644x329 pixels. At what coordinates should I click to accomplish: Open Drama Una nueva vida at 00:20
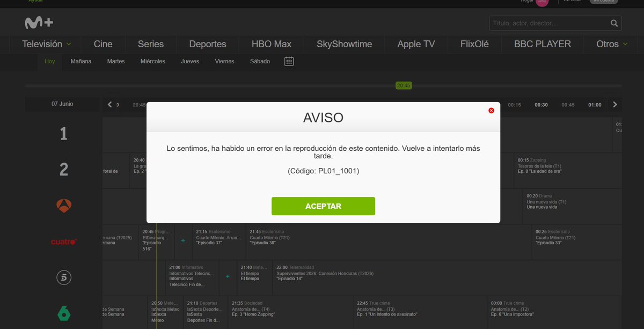click(x=573, y=206)
